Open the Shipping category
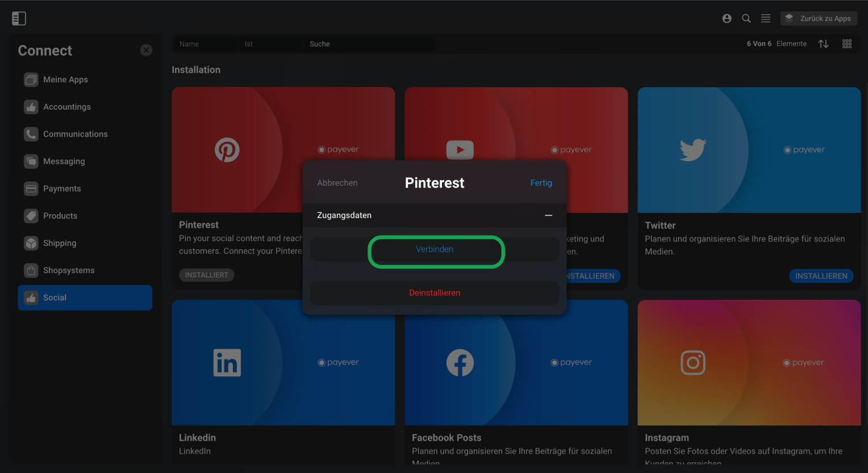This screenshot has width=868, height=473. (85, 243)
